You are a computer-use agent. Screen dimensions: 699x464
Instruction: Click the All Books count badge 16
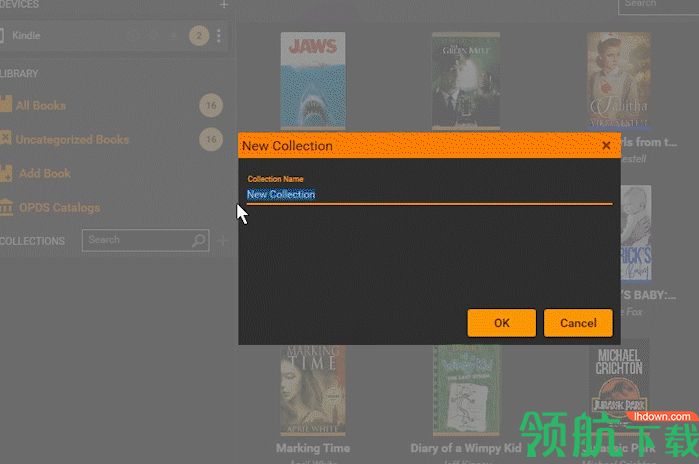tap(211, 105)
